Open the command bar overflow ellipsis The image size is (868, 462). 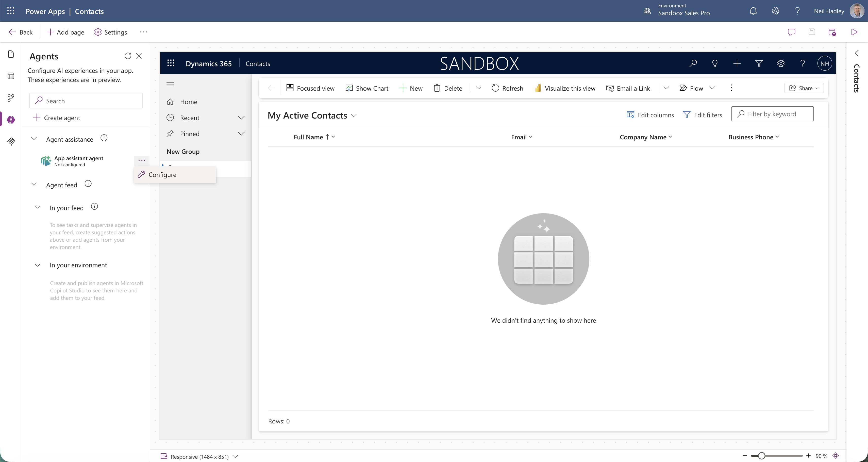click(x=144, y=32)
